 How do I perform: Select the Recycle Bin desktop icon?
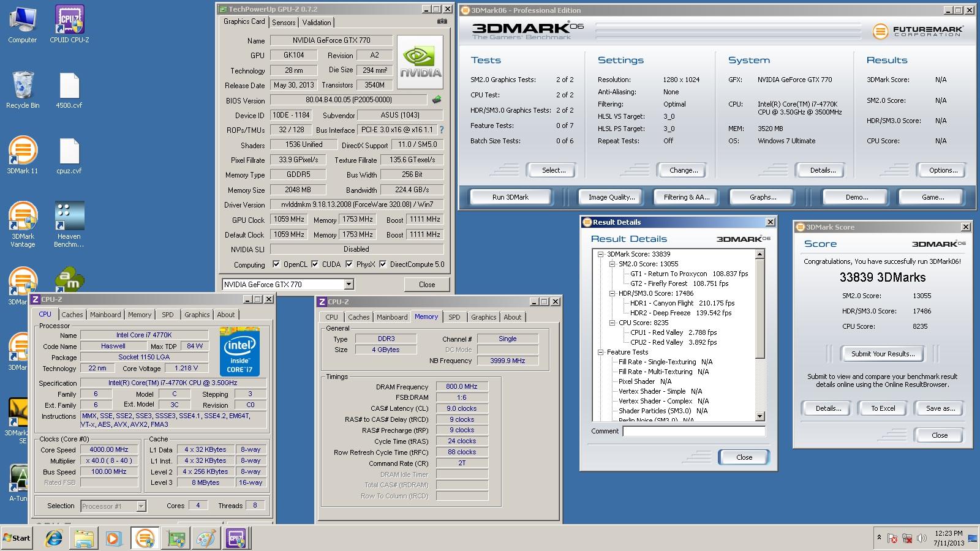tap(23, 90)
